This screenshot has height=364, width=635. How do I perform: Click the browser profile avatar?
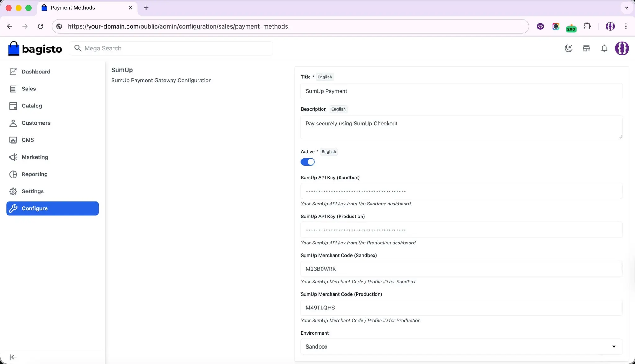610,26
